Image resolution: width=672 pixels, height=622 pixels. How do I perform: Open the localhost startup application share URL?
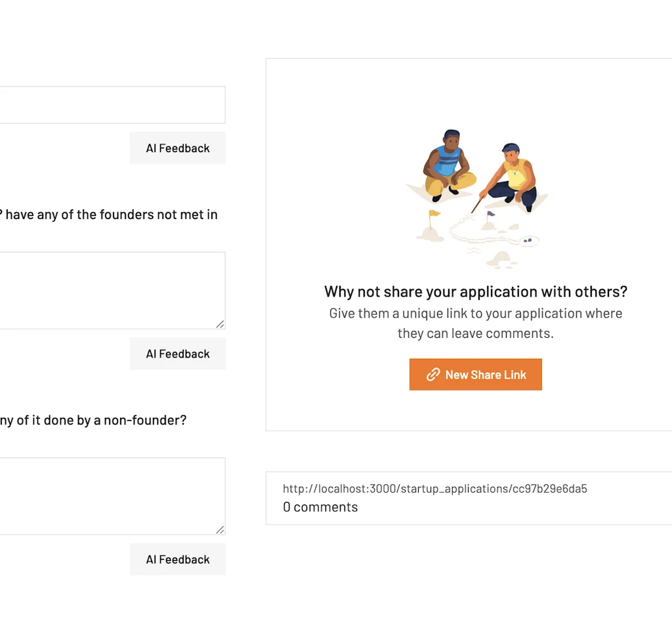[434, 488]
